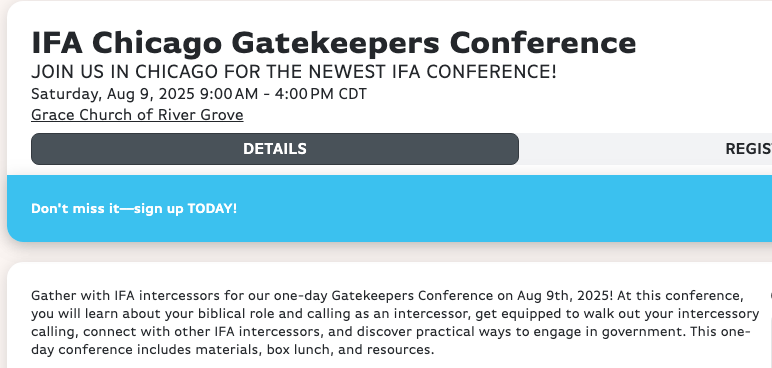Image resolution: width=772 pixels, height=368 pixels.
Task: Click the description paragraph starting 'Gather with IFA'
Action: pyautogui.click(x=395, y=323)
